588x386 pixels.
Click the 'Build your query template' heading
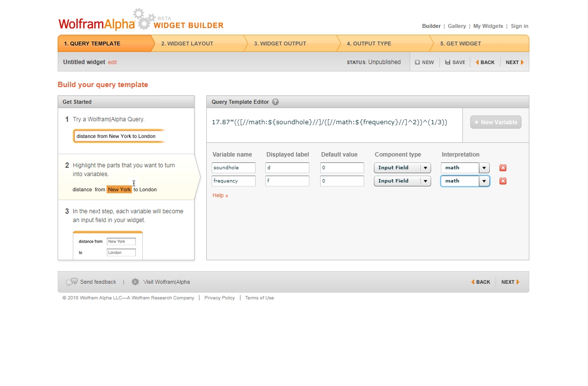pos(103,85)
